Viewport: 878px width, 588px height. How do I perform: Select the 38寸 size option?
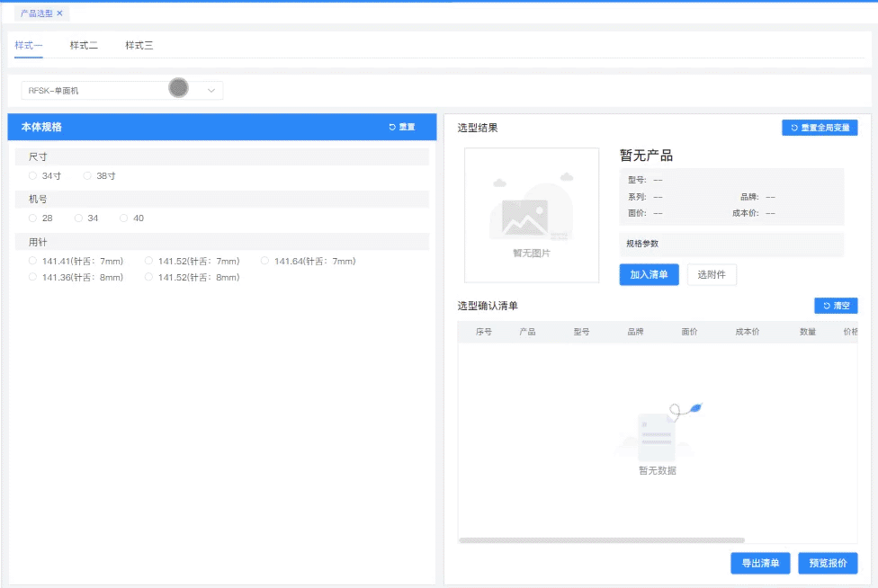point(99,175)
